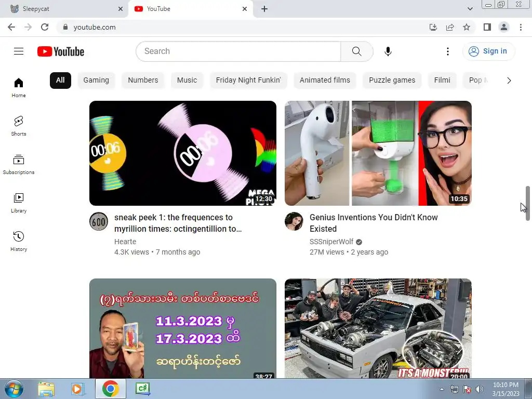
Task: Open Windows Explorer from the taskbar
Action: pyautogui.click(x=46, y=389)
